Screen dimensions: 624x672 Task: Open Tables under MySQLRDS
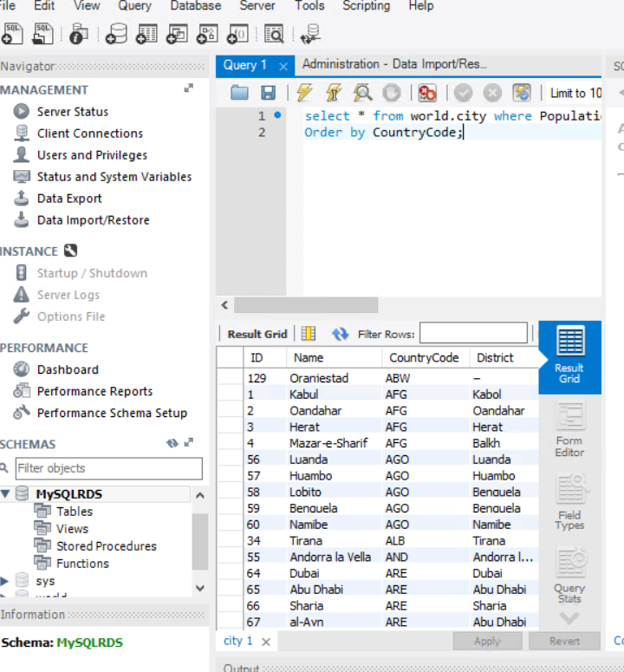(74, 512)
